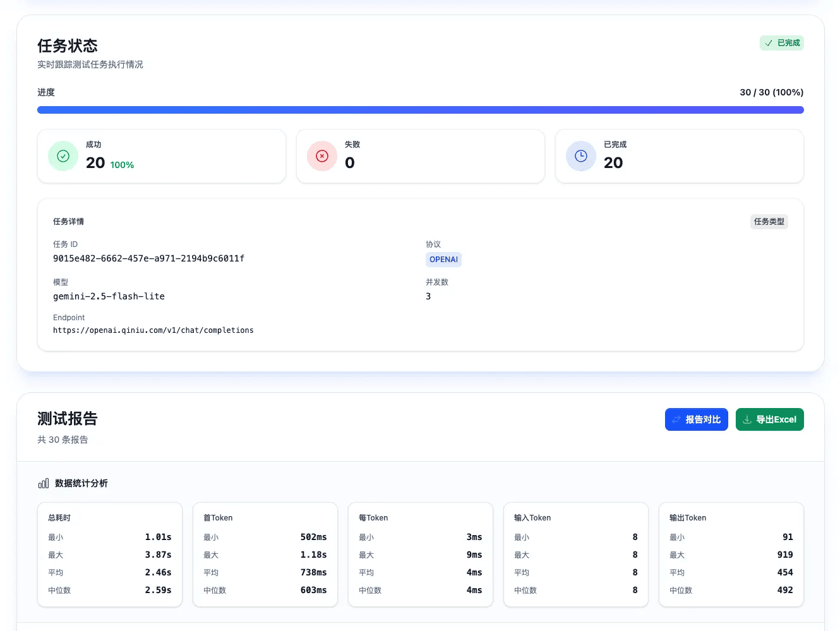Click the OPENAI protocol badge
The height and width of the screenshot is (631, 840).
(x=443, y=260)
